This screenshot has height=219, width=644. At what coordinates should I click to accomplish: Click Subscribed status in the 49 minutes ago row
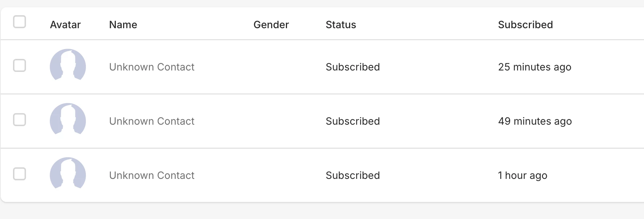[353, 121]
